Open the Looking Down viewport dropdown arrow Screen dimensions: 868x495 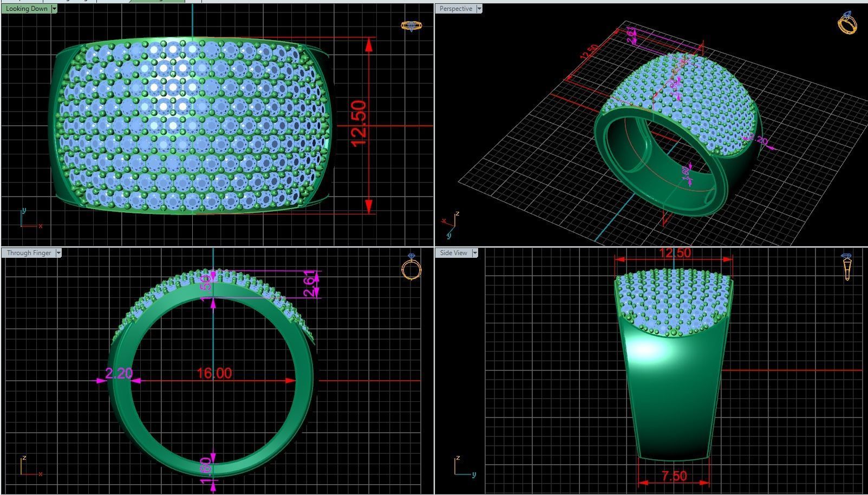click(x=54, y=9)
